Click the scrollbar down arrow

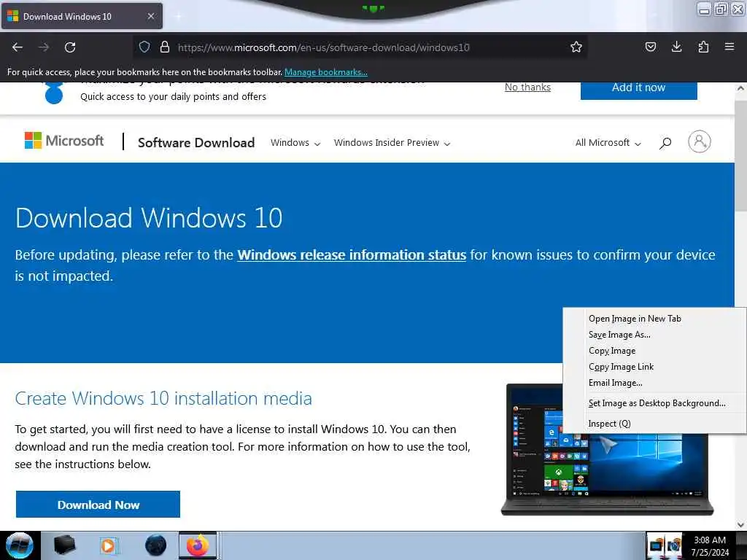tap(740, 524)
